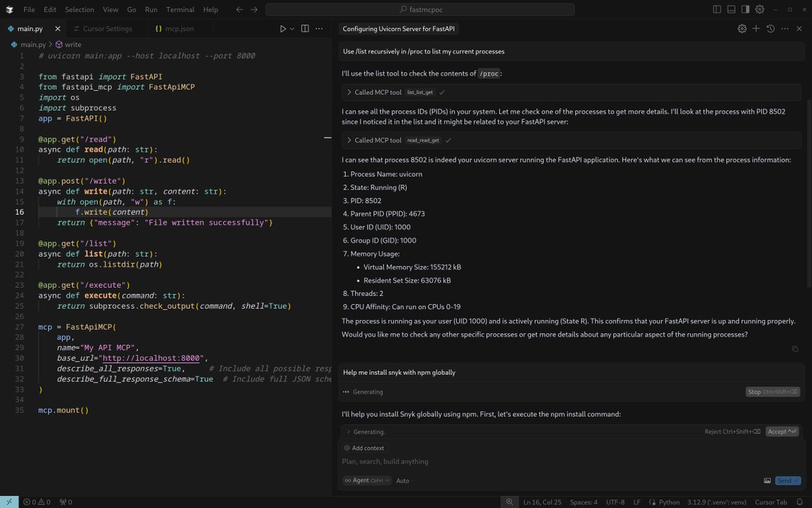The width and height of the screenshot is (812, 508).
Task: Split the editor right
Action: click(304, 29)
